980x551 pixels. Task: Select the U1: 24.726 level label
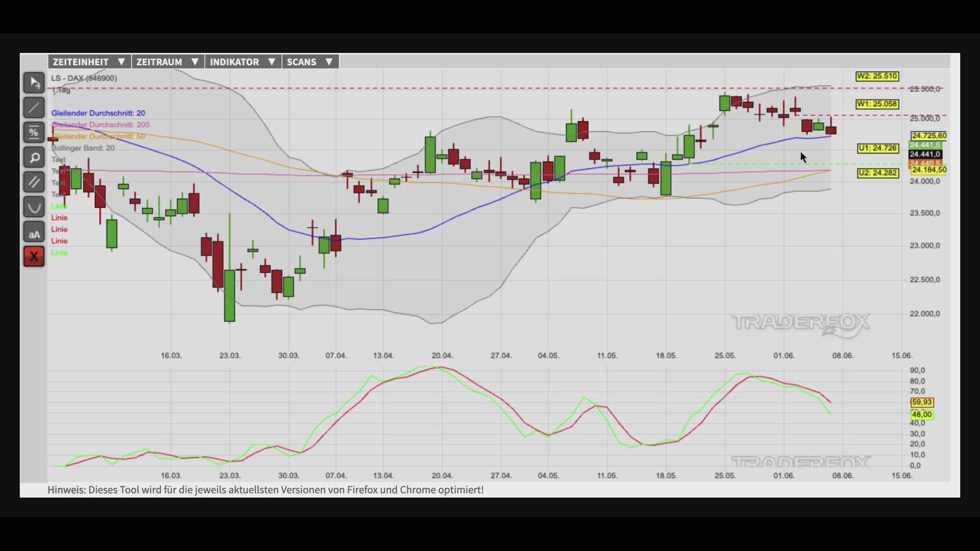[x=878, y=148]
